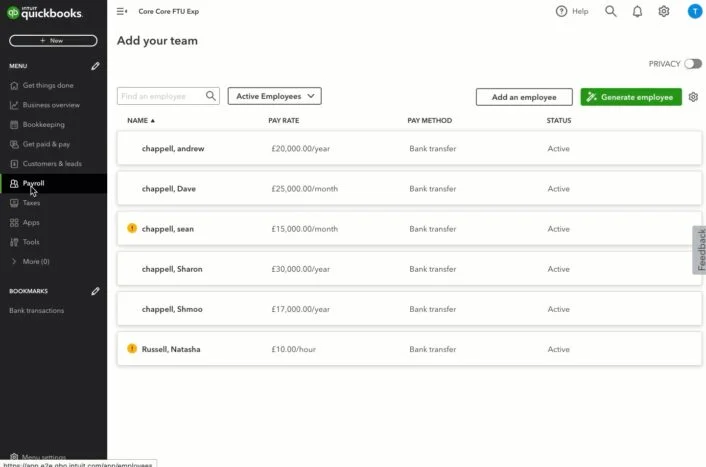Click the STATUS column header
This screenshot has width=706, height=467.
[x=559, y=120]
